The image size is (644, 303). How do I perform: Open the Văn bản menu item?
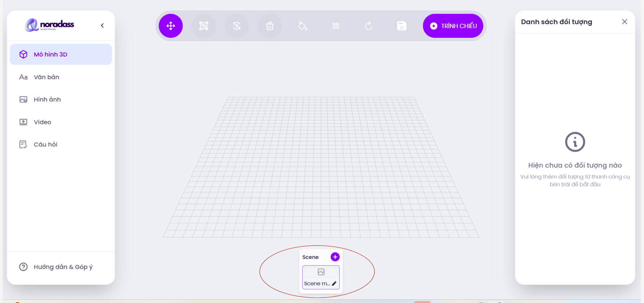(61, 77)
